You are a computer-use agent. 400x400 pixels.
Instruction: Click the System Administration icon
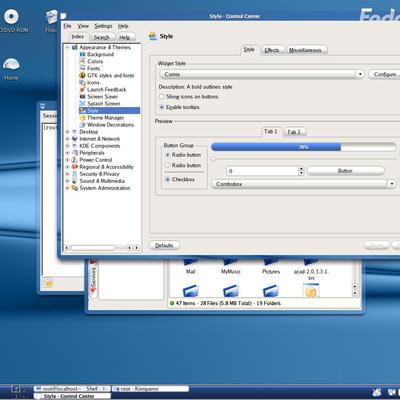(x=75, y=188)
